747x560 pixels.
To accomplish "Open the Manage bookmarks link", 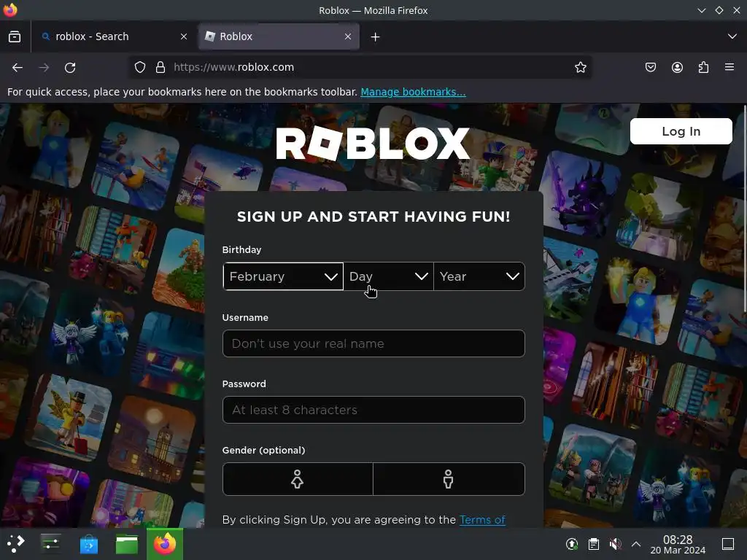I will [413, 92].
